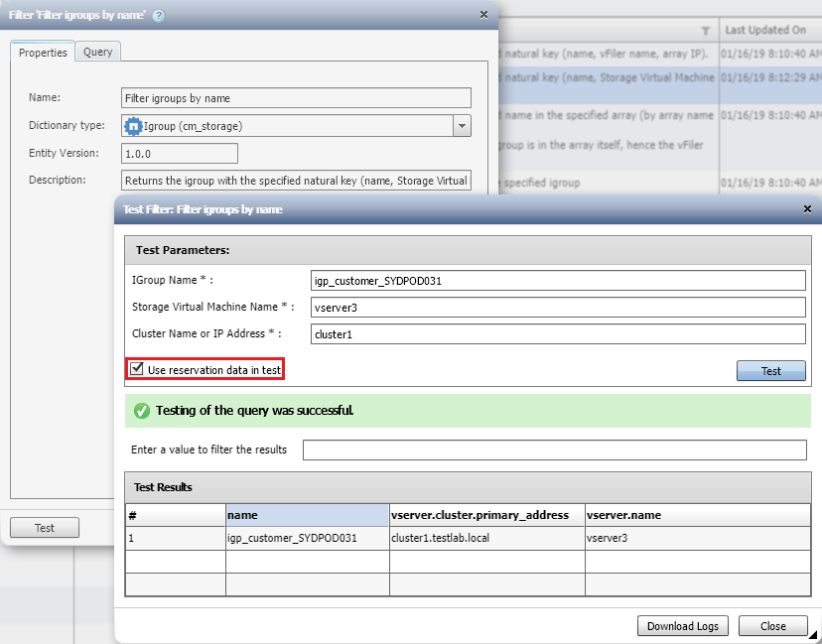This screenshot has width=822, height=644.
Task: Click the Description field
Action: coord(296,181)
